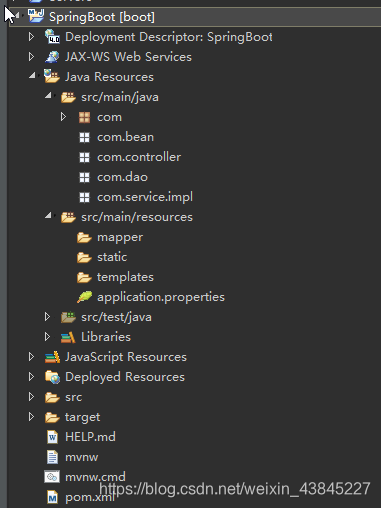The width and height of the screenshot is (381, 508).
Task: Expand the JavaScript Resources node
Action: (31, 357)
